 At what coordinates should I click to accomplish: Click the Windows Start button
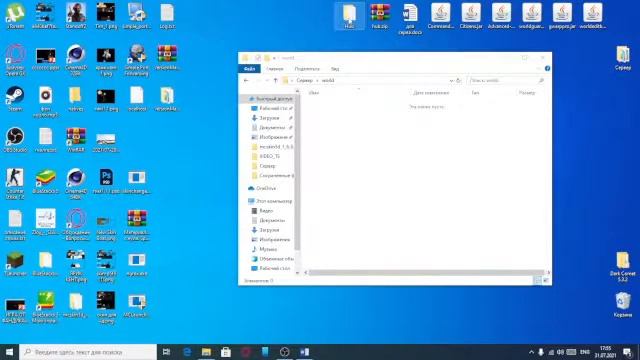click(9, 352)
